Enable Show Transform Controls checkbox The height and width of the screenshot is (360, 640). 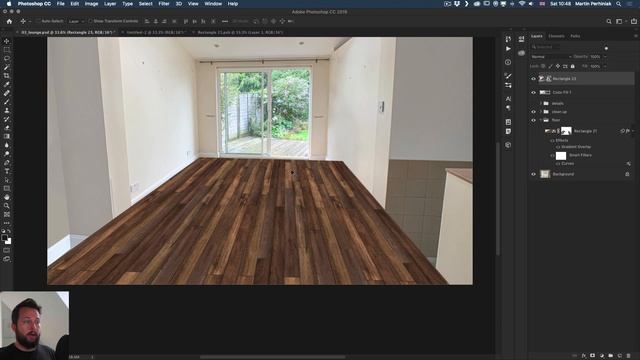90,21
